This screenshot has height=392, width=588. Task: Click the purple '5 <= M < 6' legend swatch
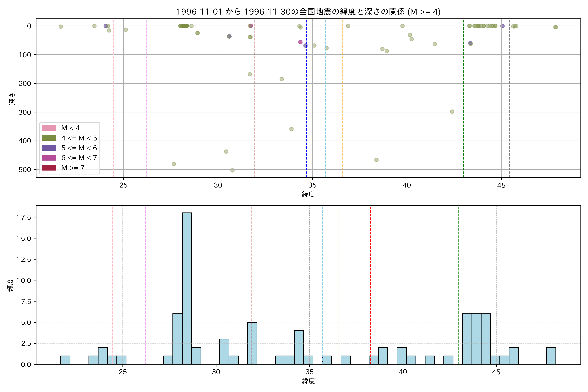pos(49,148)
